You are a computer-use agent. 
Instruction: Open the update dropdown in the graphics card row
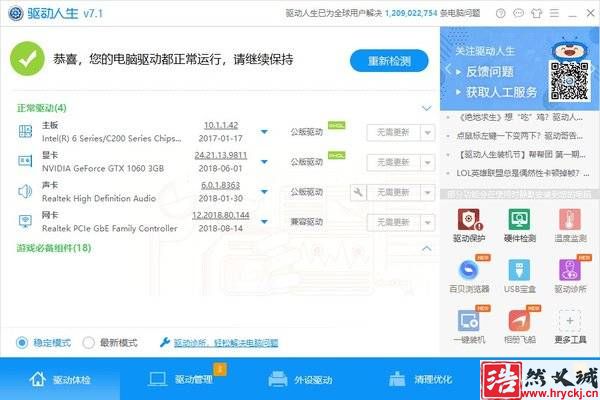click(x=428, y=163)
